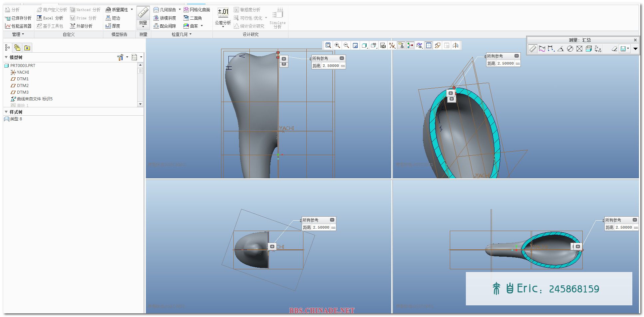The image size is (644, 317).
Task: Switch to the Model Tree tab icon
Action: 7,48
